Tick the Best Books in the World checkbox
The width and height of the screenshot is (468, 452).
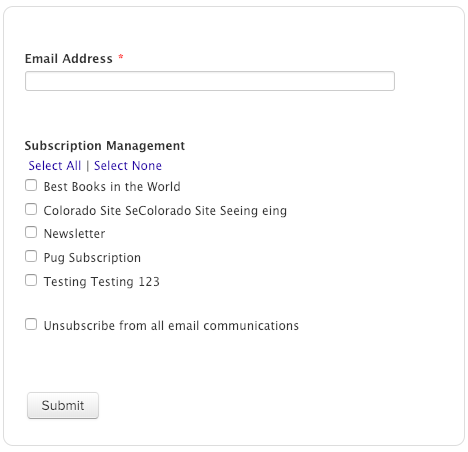coord(31,185)
